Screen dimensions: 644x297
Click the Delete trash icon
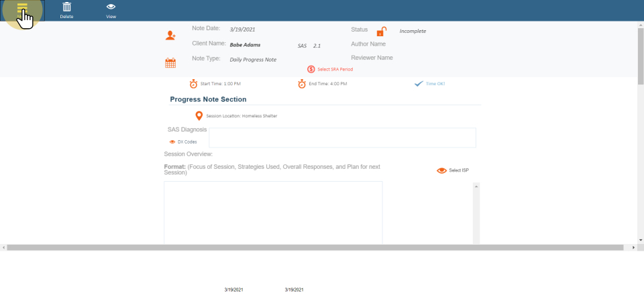(67, 7)
